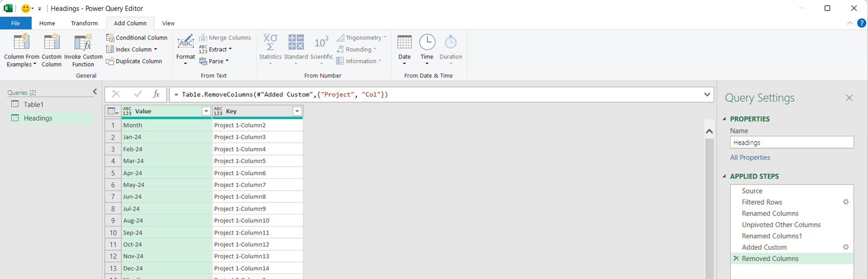The height and width of the screenshot is (279, 868).
Task: Click the Rounding icon
Action: [x=340, y=49]
